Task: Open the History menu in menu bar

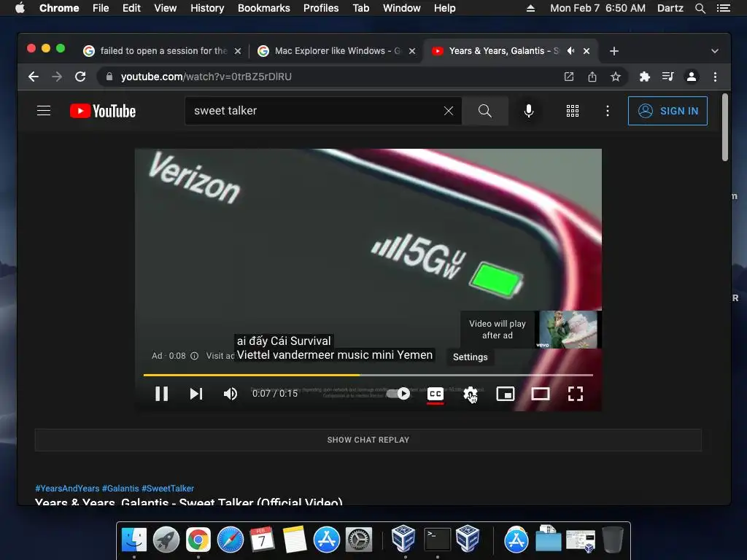Action: (207, 8)
